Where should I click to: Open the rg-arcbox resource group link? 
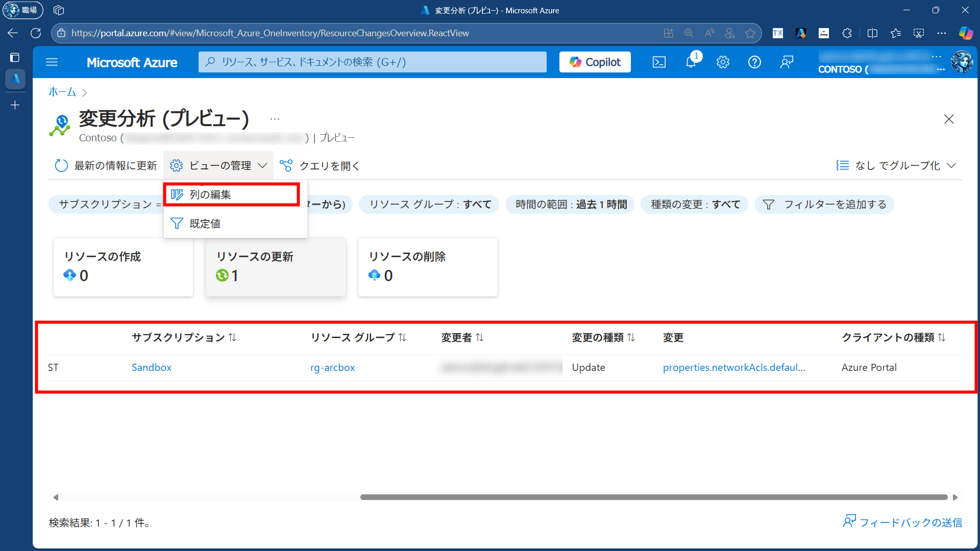[332, 367]
